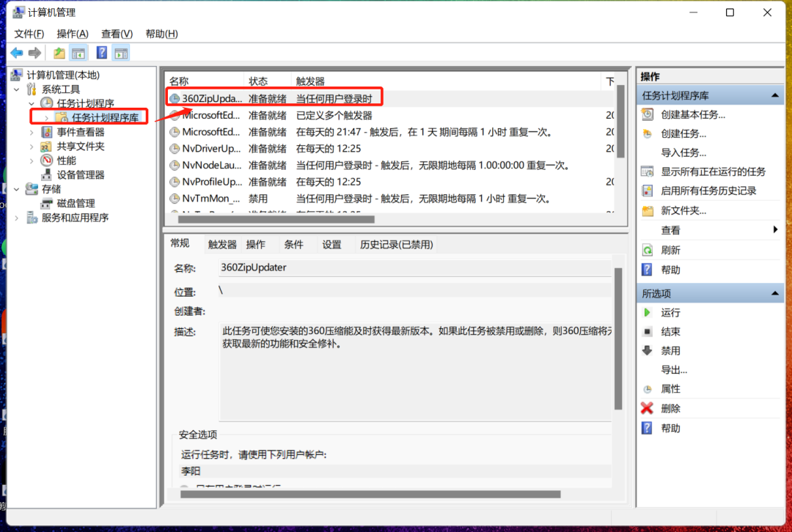This screenshot has height=532, width=792.
Task: Click the Back arrow toolbar icon
Action: (x=17, y=53)
